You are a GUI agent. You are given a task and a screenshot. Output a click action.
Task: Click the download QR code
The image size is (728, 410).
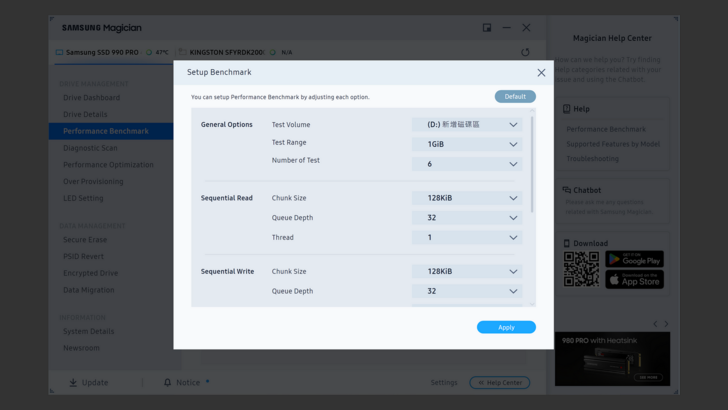pyautogui.click(x=581, y=269)
